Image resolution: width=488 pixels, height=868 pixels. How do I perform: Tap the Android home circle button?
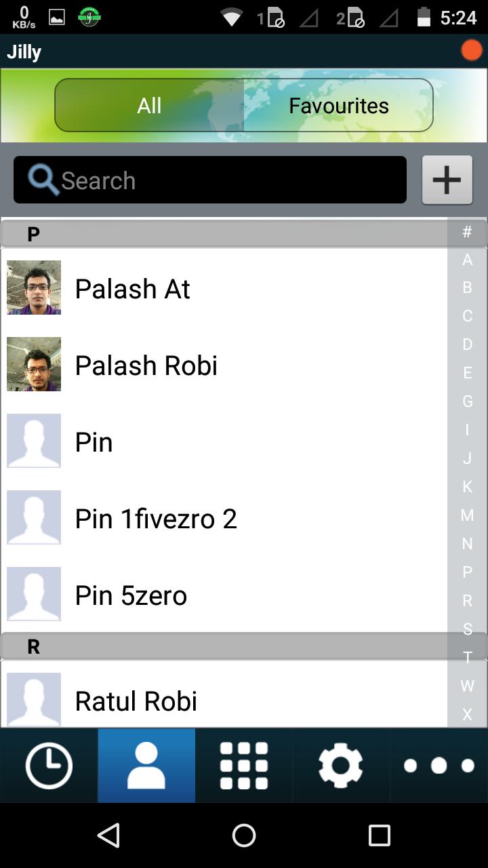(x=244, y=835)
